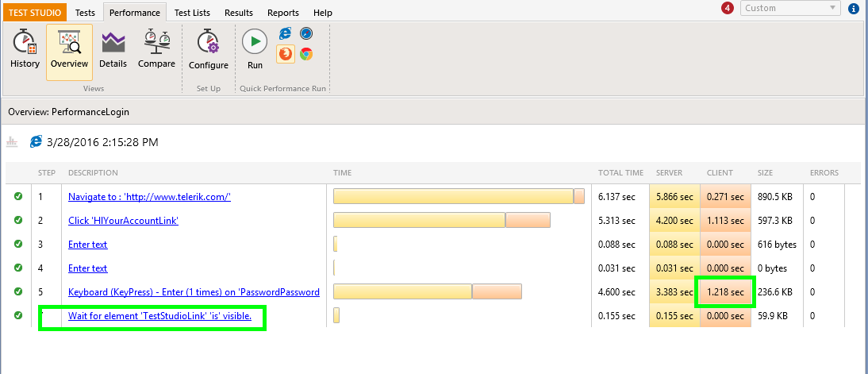This screenshot has width=868, height=374.
Task: Click the ERRORS column header
Action: pos(824,173)
